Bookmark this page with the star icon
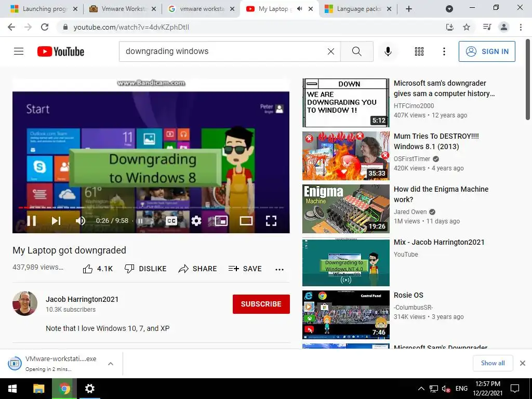The width and height of the screenshot is (532, 399). tap(467, 27)
